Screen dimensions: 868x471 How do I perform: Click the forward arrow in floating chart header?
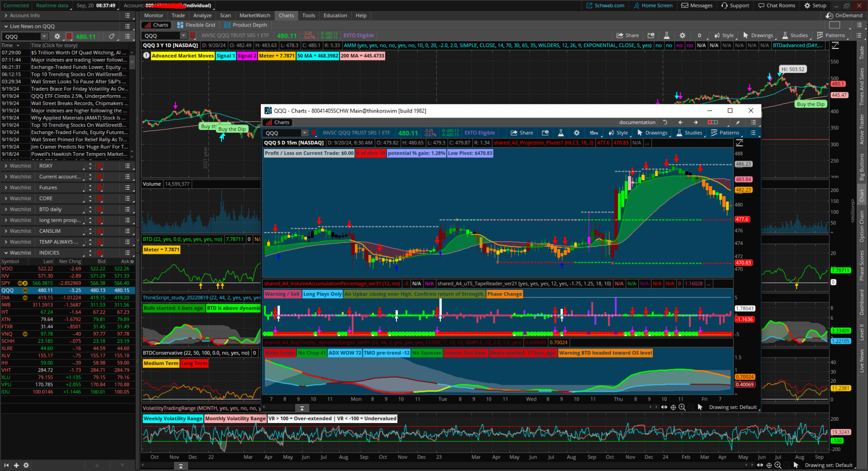[x=696, y=122]
